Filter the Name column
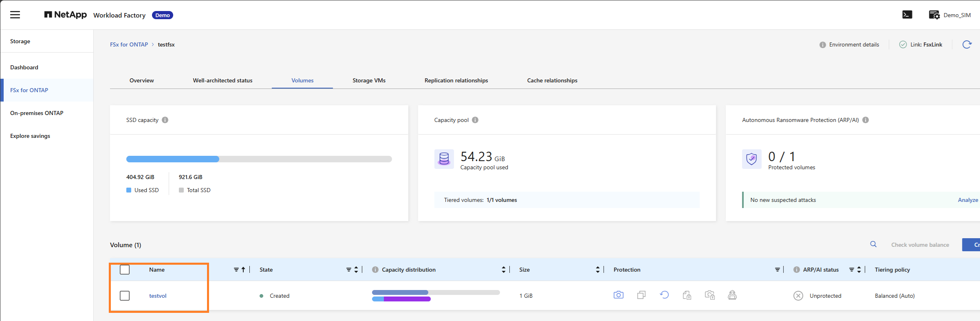 [x=236, y=270]
